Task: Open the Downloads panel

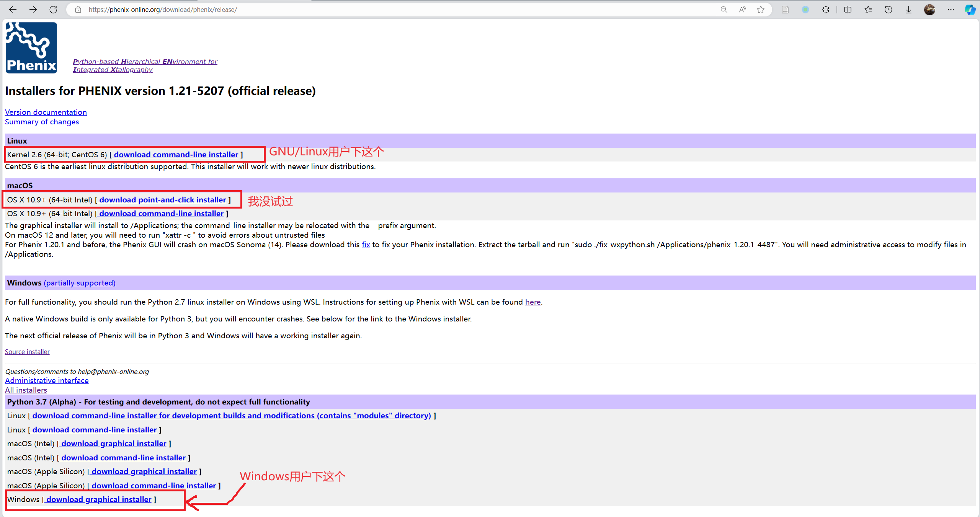Action: (908, 10)
